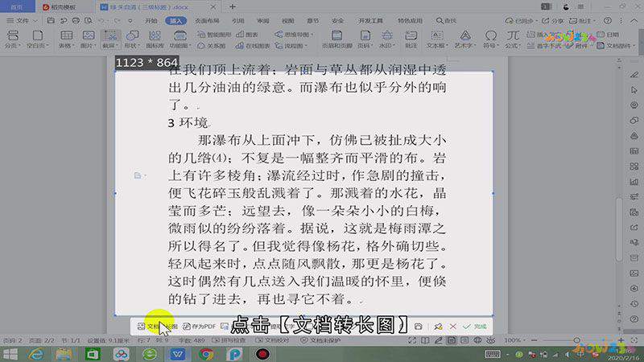Toggle 拼写检查 in status bar
The image size is (644, 362).
(229, 340)
